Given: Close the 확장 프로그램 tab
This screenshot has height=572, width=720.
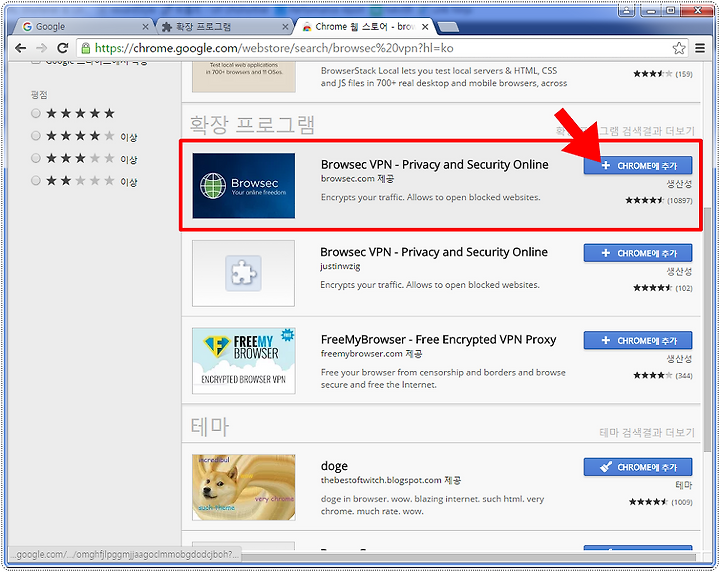Looking at the screenshot, I should tap(285, 27).
